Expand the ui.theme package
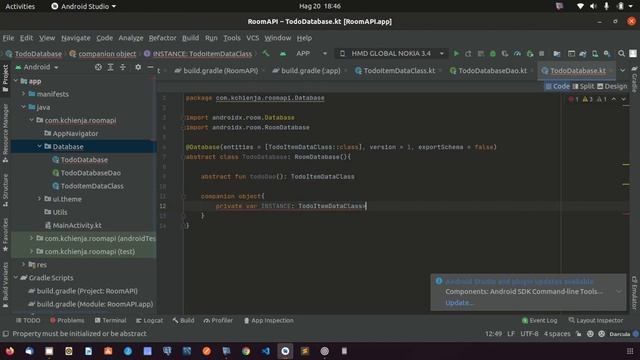The height and width of the screenshot is (360, 640). 39,199
